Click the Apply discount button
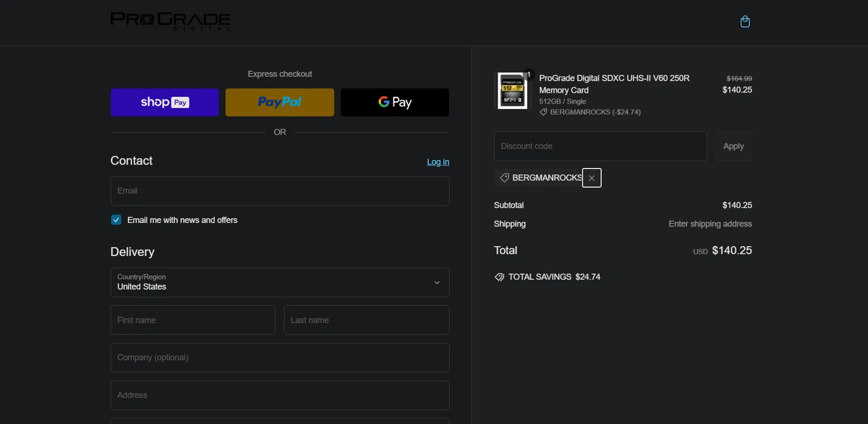Image resolution: width=868 pixels, height=424 pixels. tap(734, 146)
